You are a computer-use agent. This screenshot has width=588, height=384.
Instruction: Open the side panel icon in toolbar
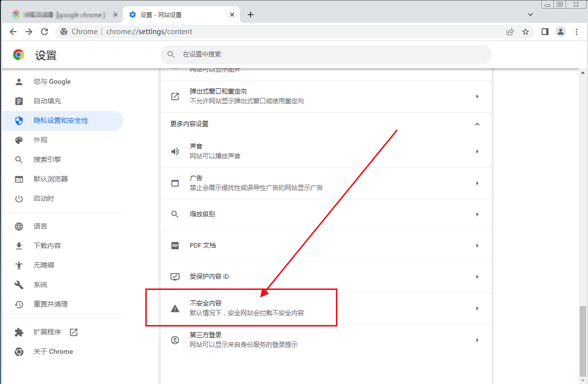click(x=545, y=32)
